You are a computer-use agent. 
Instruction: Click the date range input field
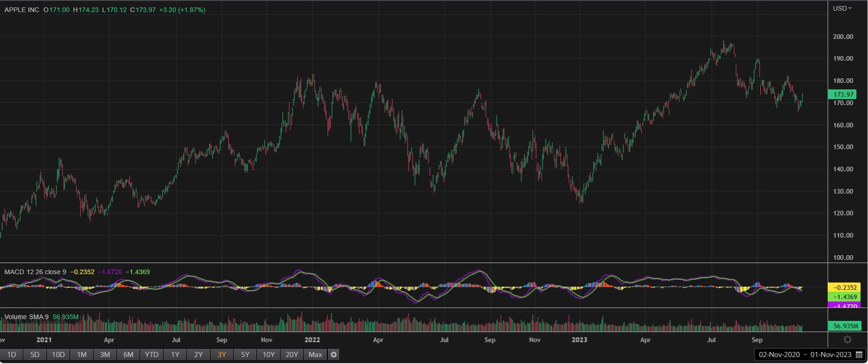point(804,355)
